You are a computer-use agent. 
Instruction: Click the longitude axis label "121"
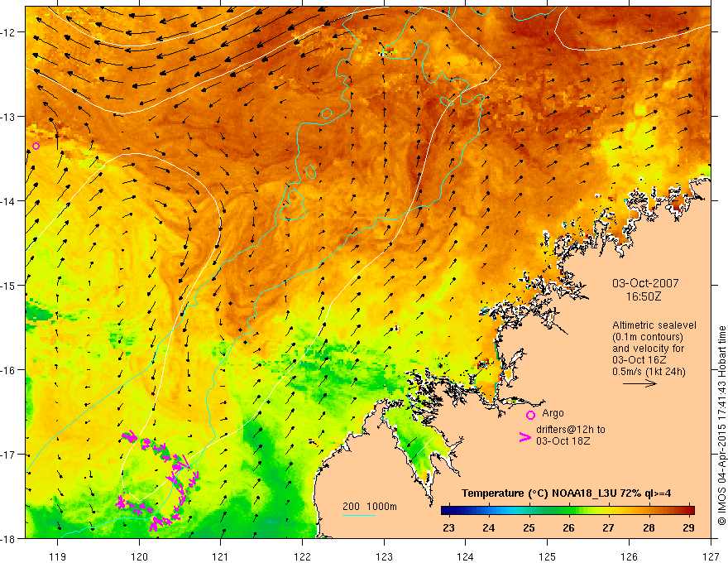221,556
